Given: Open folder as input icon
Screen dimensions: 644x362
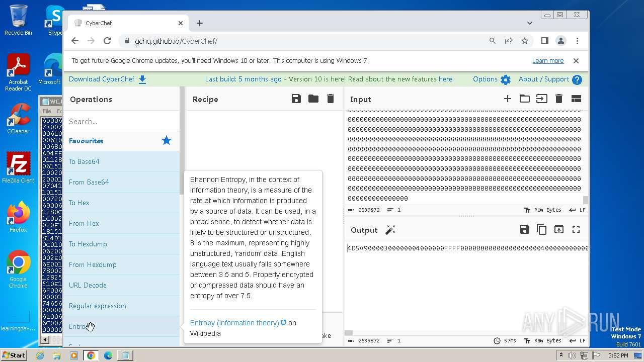Looking at the screenshot, I should click(525, 99).
